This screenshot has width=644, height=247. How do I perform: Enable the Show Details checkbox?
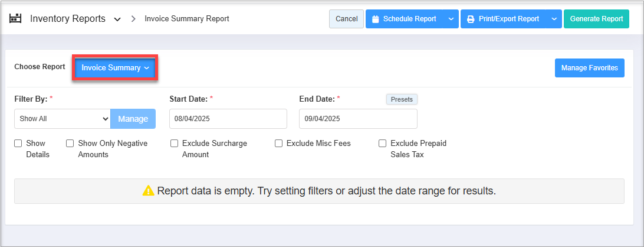[18, 143]
